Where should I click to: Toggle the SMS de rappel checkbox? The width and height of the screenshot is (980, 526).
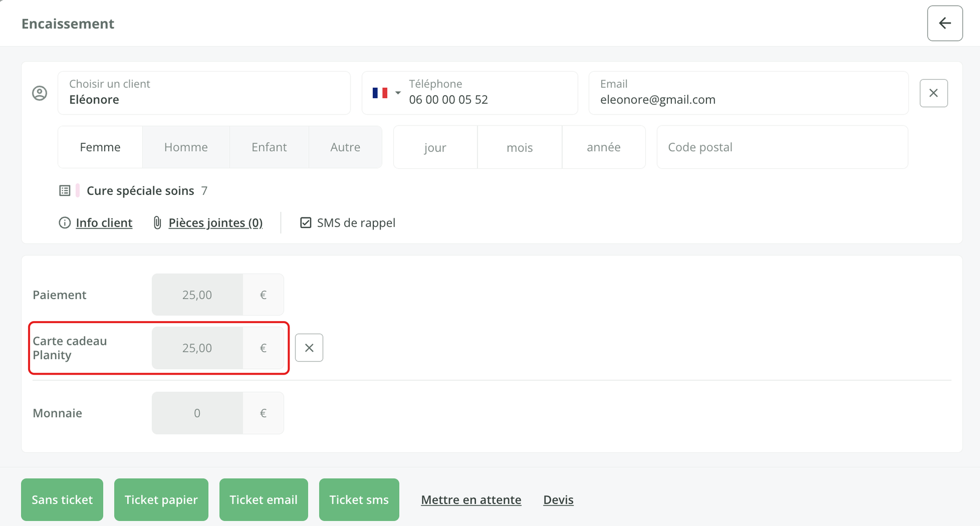tap(306, 223)
